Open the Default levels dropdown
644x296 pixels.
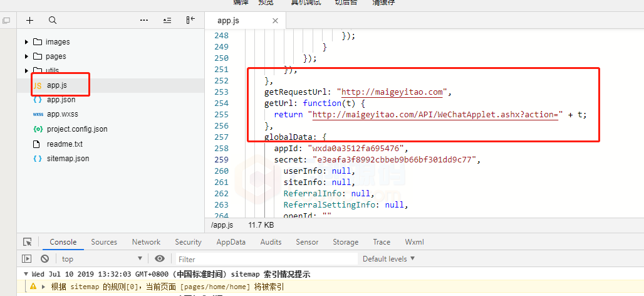(388, 259)
